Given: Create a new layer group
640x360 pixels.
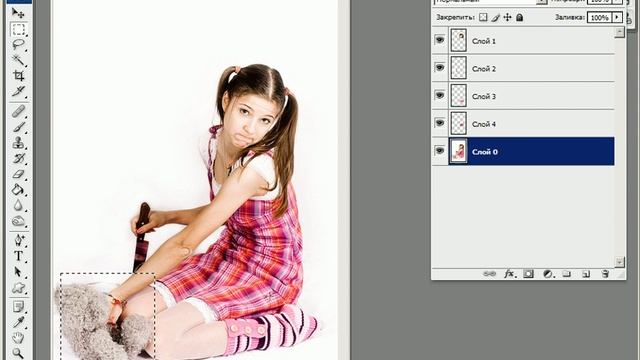Looking at the screenshot, I should point(567,273).
